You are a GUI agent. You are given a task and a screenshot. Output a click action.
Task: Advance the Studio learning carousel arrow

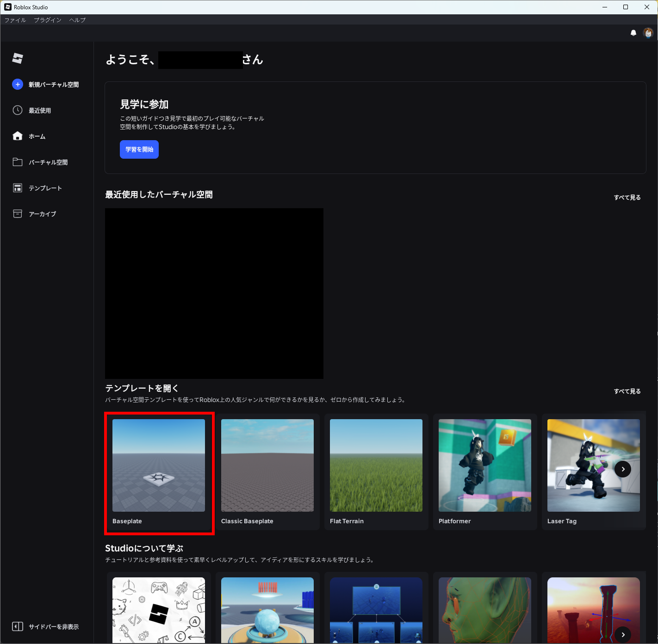coord(623,634)
